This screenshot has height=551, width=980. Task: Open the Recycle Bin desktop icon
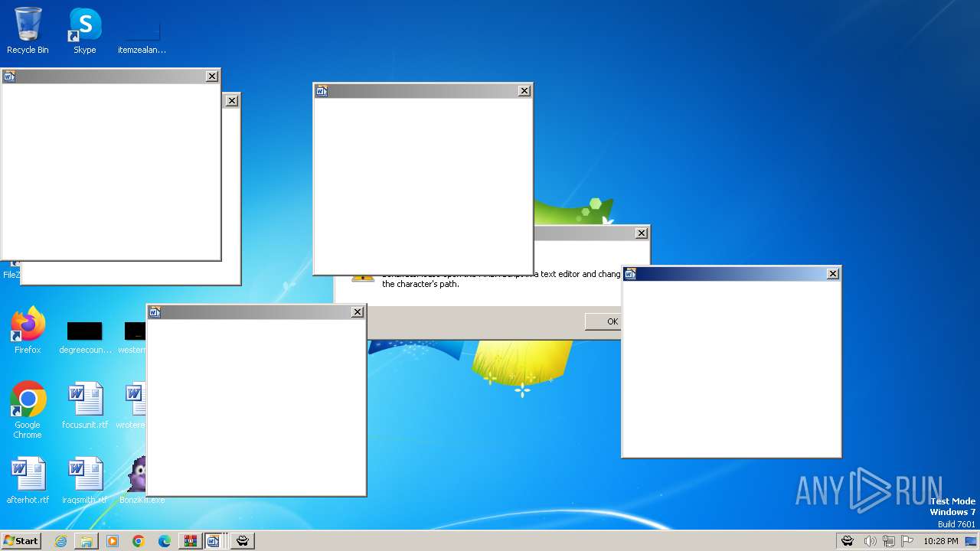[x=28, y=31]
